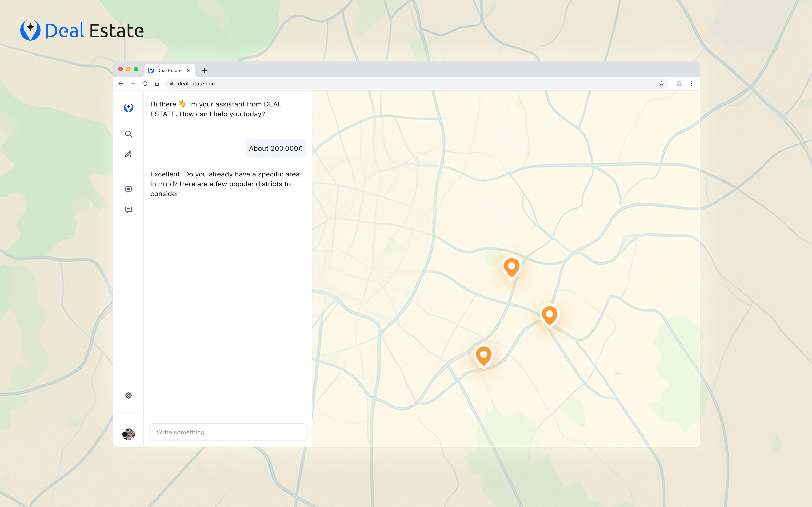
Task: Select the rightmost orange map pin
Action: pyautogui.click(x=550, y=315)
